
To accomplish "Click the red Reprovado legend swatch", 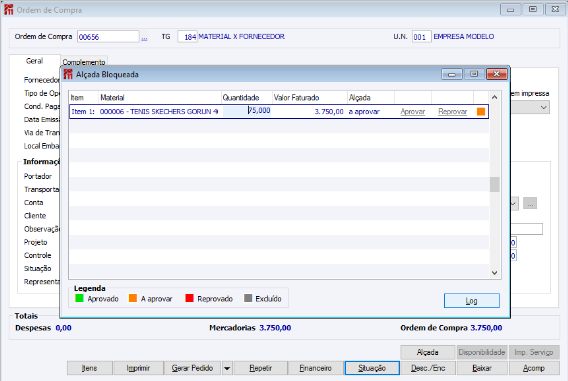I will coord(189,298).
